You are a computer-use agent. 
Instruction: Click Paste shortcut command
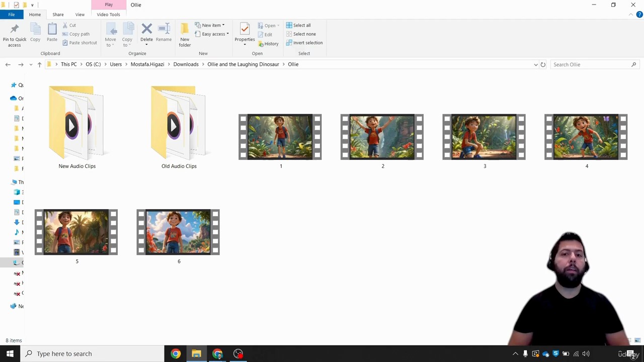coord(79,43)
